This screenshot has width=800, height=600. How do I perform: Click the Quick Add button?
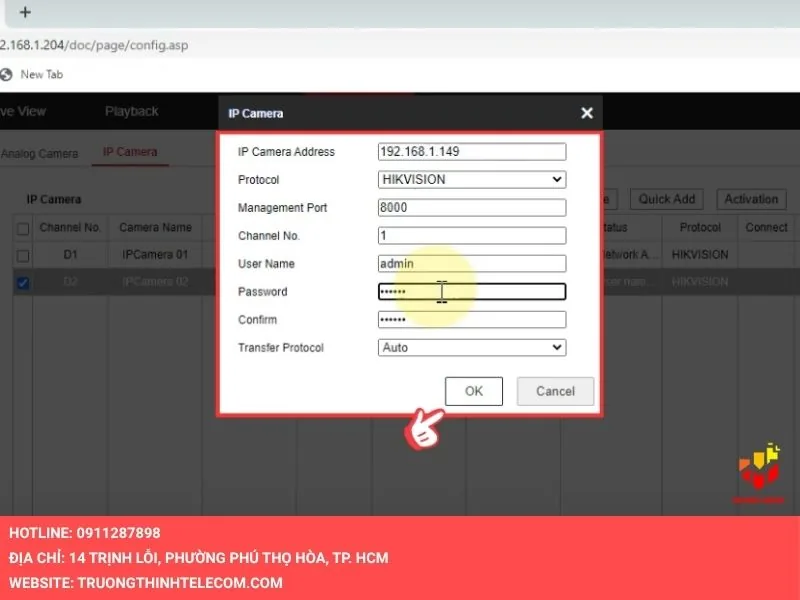(x=667, y=199)
